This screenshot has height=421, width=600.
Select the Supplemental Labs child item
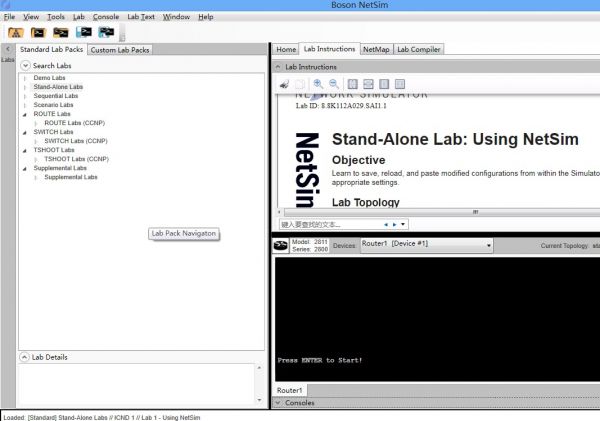coord(71,177)
